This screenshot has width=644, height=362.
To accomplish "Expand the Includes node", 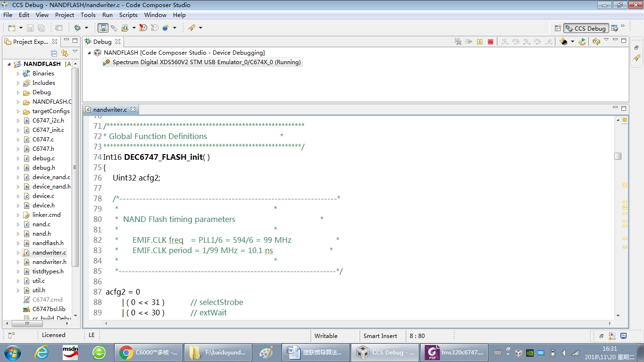I will point(18,83).
